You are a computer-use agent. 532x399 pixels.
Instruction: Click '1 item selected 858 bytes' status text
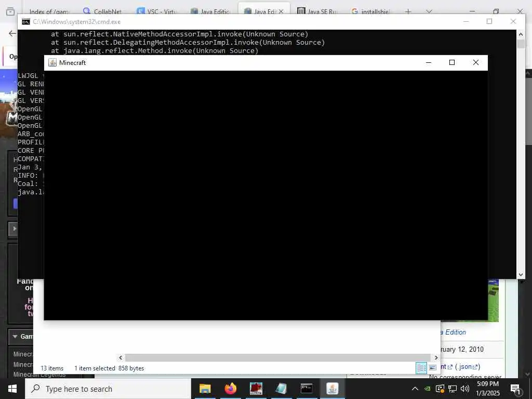109,368
